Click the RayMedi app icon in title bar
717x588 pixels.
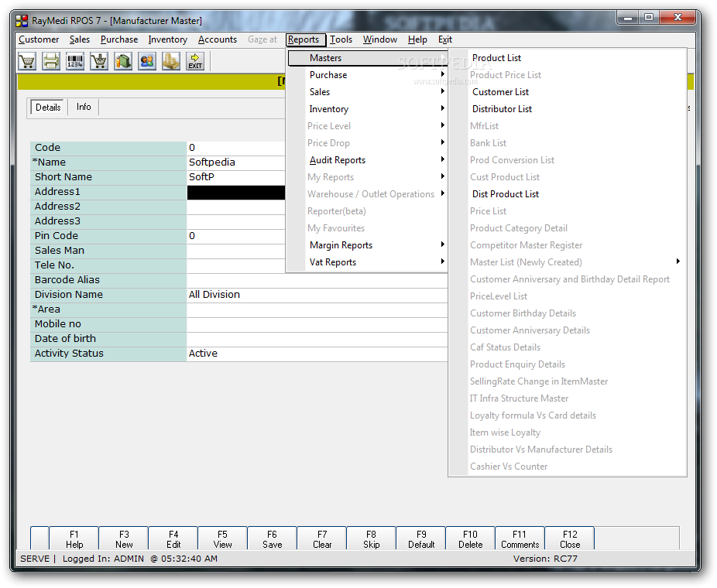22,21
